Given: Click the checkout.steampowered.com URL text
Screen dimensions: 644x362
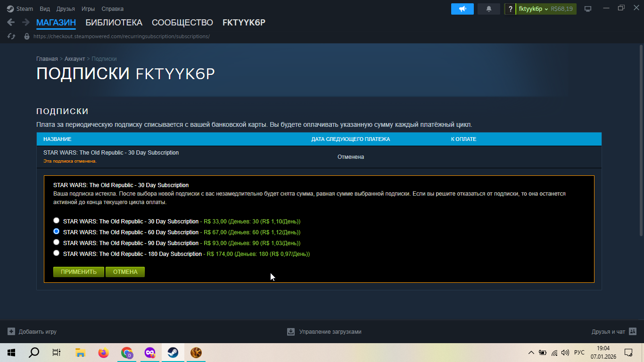Looking at the screenshot, I should tap(122, 36).
